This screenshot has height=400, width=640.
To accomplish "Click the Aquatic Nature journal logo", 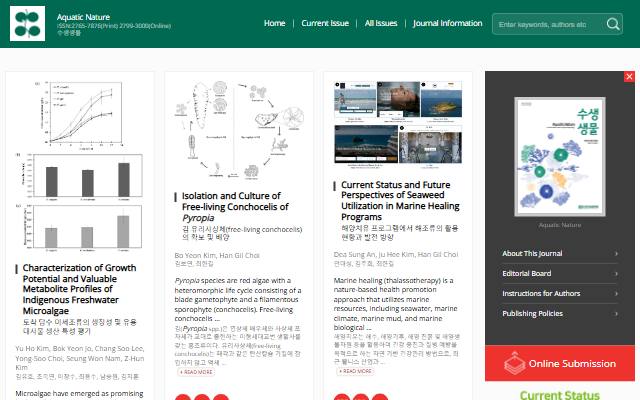I will click(27, 24).
